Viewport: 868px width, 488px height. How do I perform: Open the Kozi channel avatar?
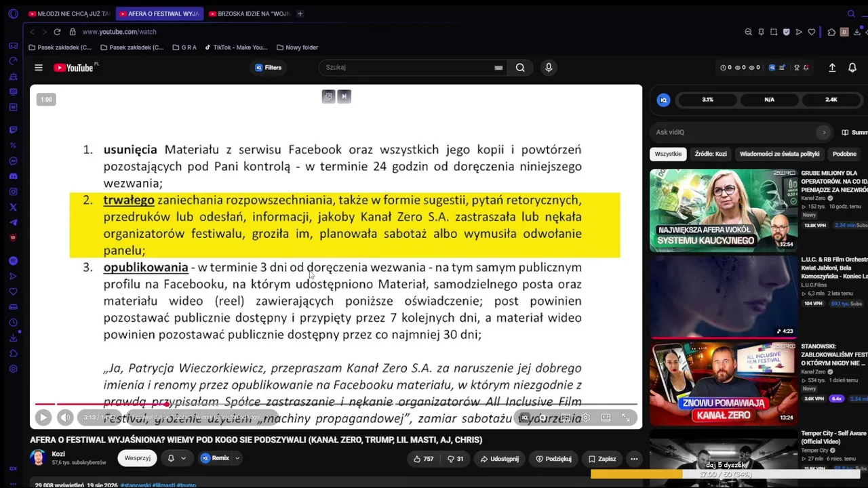click(x=38, y=458)
